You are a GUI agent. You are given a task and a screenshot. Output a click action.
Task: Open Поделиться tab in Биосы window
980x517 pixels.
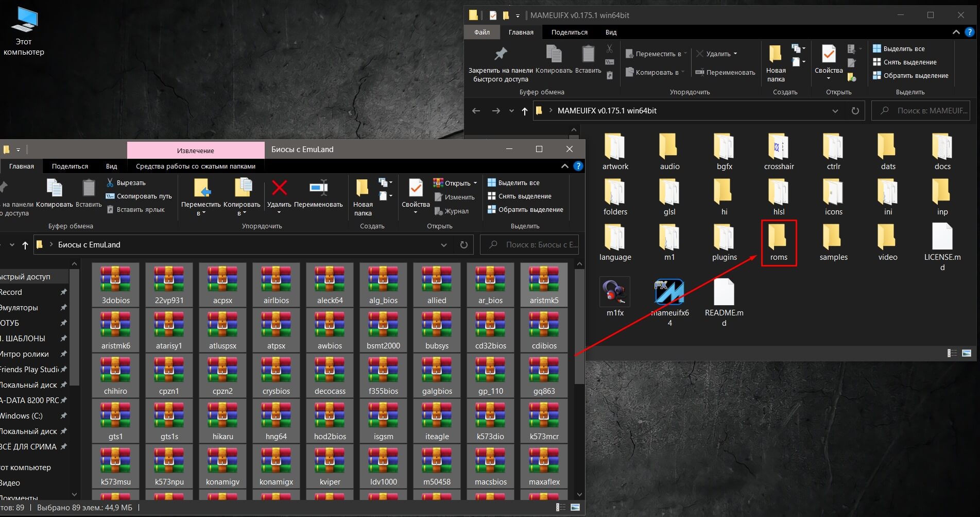[70, 166]
